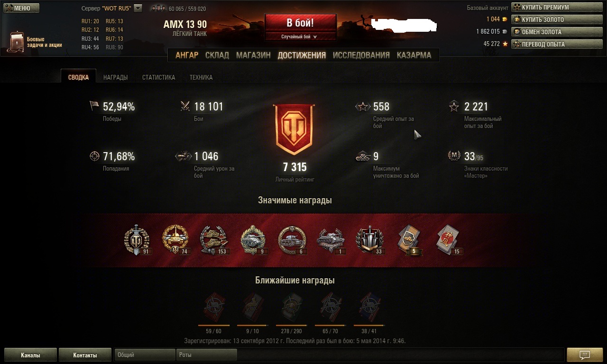The height and width of the screenshot is (364, 607).
Task: Open the ИССЛЕДОВАНИЯ section
Action: [361, 55]
